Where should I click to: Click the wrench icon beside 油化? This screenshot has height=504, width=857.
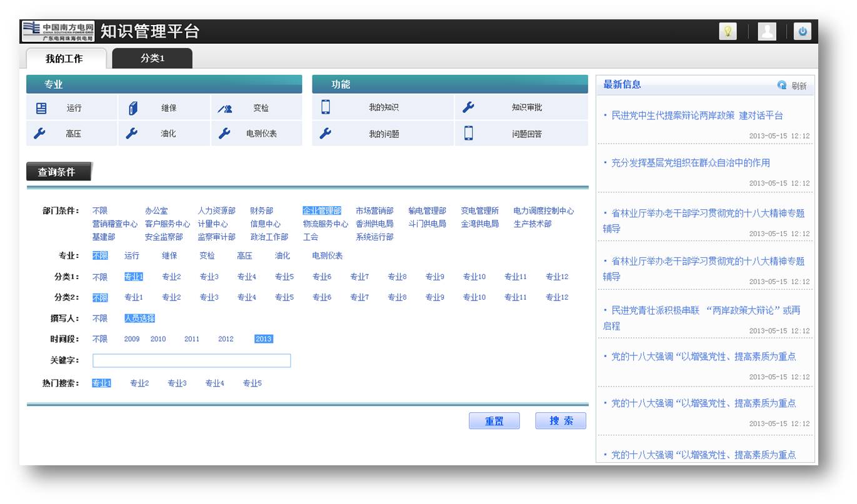pyautogui.click(x=132, y=133)
